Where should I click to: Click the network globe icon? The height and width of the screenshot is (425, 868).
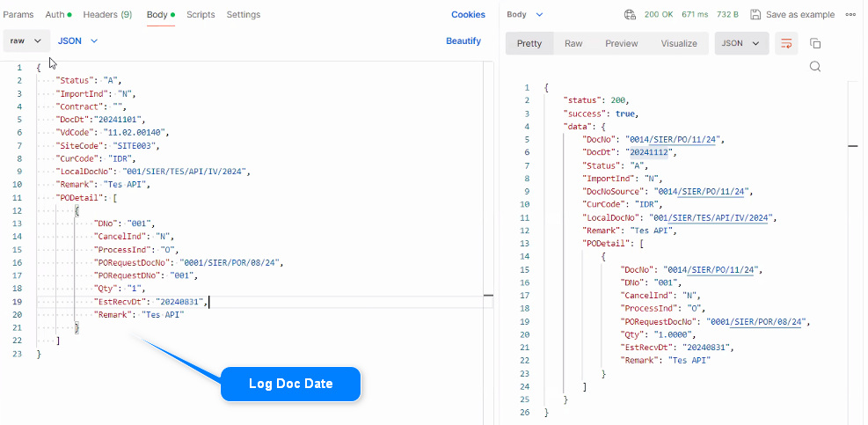(630, 15)
